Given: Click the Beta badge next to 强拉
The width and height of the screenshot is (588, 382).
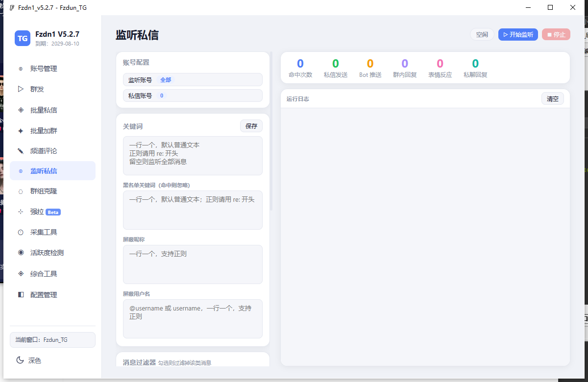Looking at the screenshot, I should pyautogui.click(x=53, y=212).
